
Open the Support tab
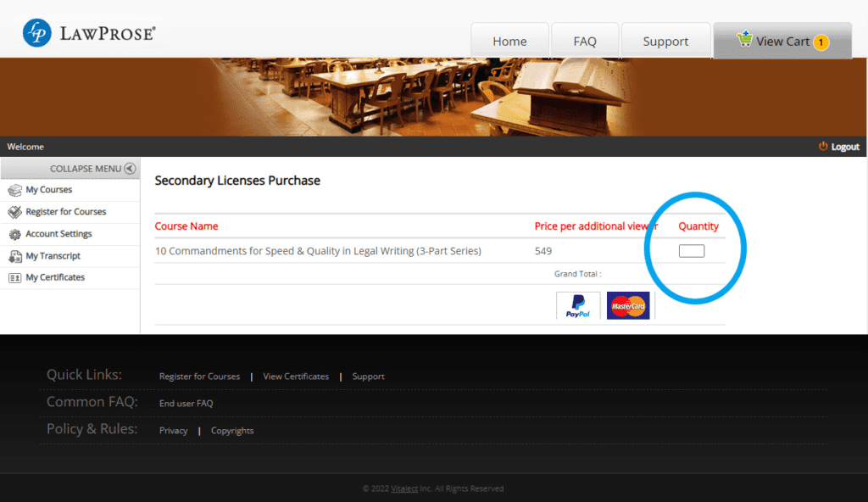coord(665,41)
